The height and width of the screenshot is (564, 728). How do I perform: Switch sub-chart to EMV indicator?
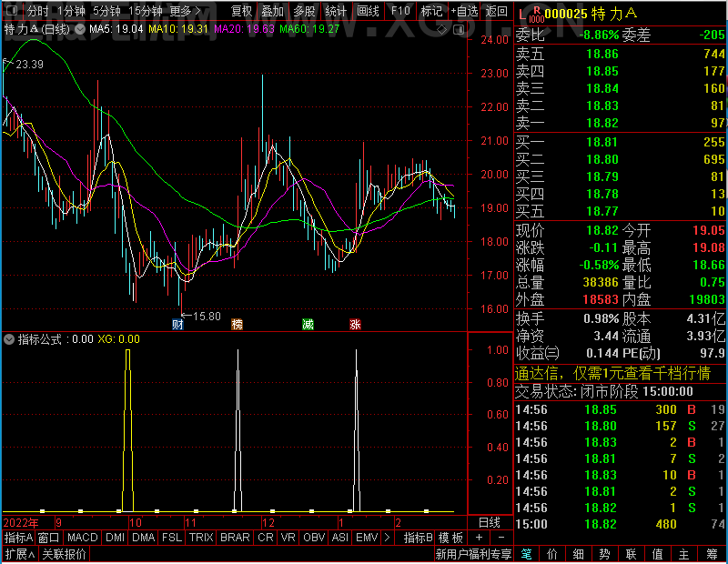coord(367,538)
